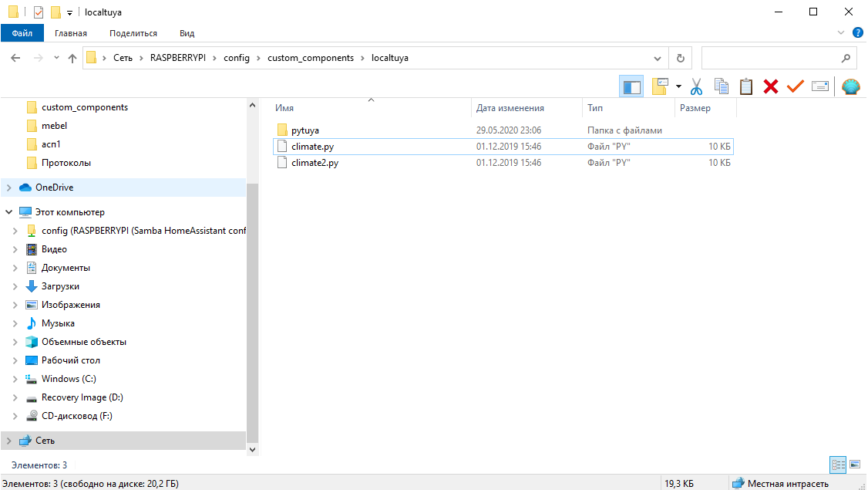Delete selection with the red X icon
This screenshot has width=868, height=490.
771,86
